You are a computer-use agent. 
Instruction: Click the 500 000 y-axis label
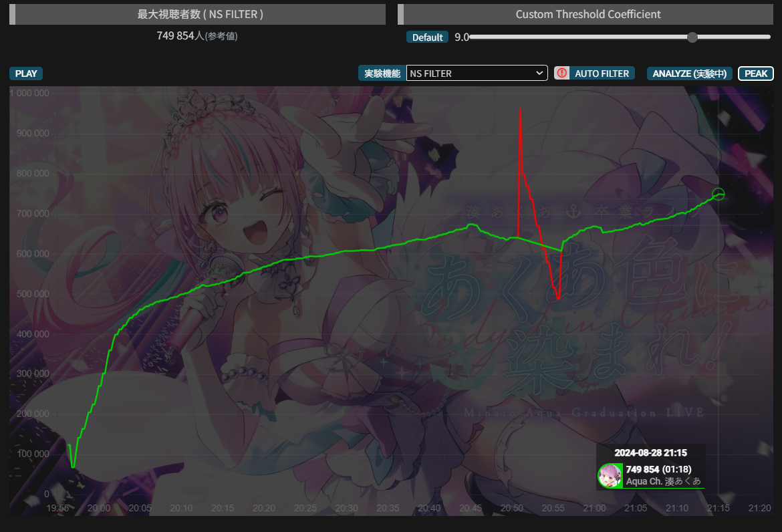point(33,293)
